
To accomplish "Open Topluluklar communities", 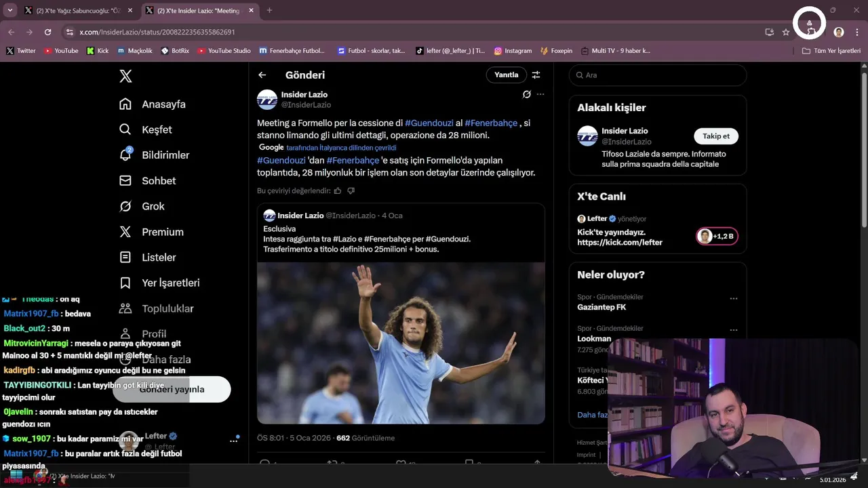I will pos(157,308).
